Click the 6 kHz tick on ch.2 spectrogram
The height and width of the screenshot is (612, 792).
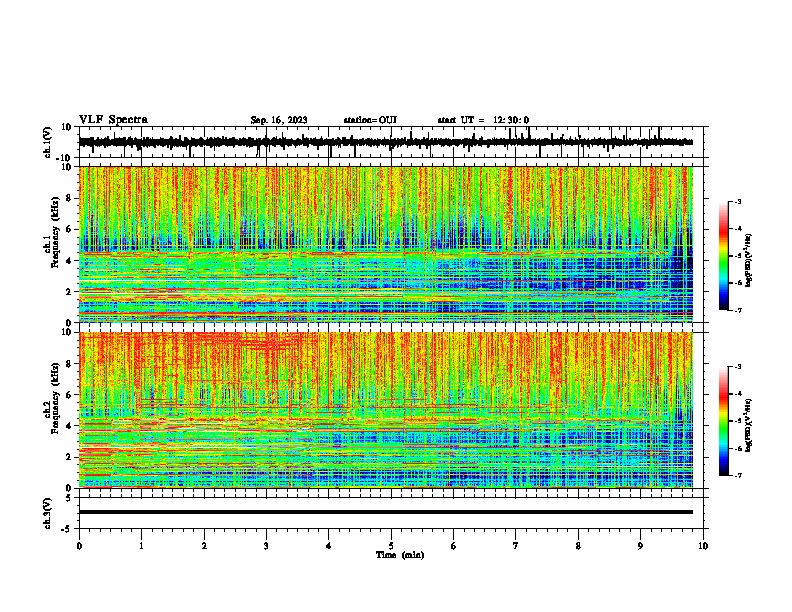click(69, 395)
